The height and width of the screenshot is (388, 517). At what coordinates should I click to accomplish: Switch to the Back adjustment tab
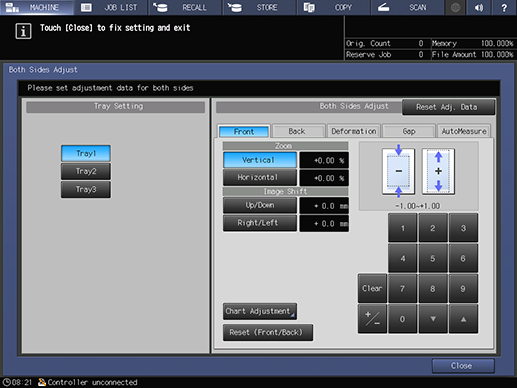click(x=297, y=131)
